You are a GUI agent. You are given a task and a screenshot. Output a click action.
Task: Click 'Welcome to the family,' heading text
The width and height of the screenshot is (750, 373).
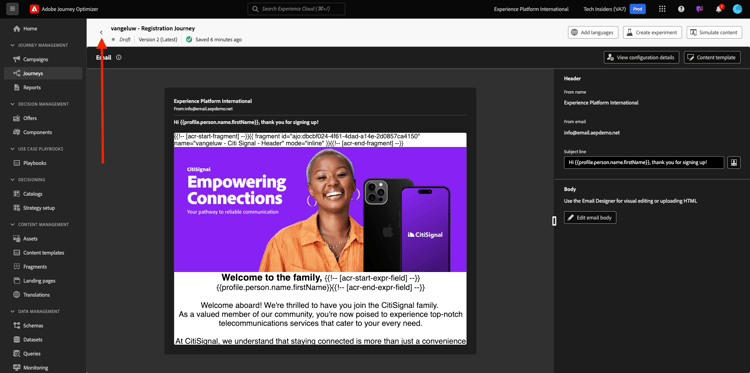pos(271,277)
